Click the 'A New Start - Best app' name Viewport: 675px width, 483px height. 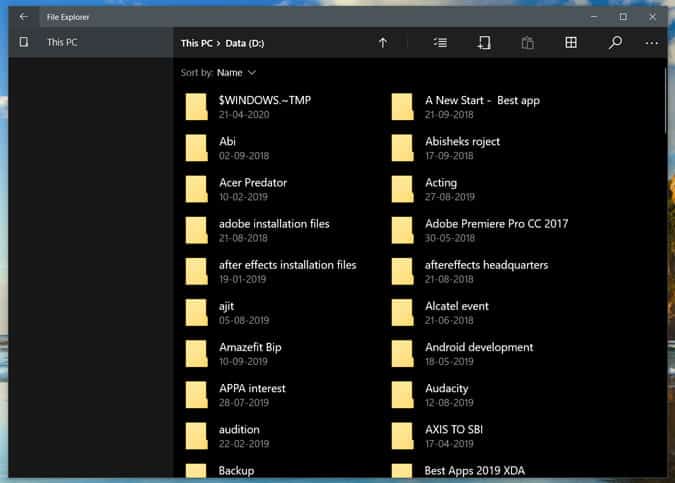point(482,100)
